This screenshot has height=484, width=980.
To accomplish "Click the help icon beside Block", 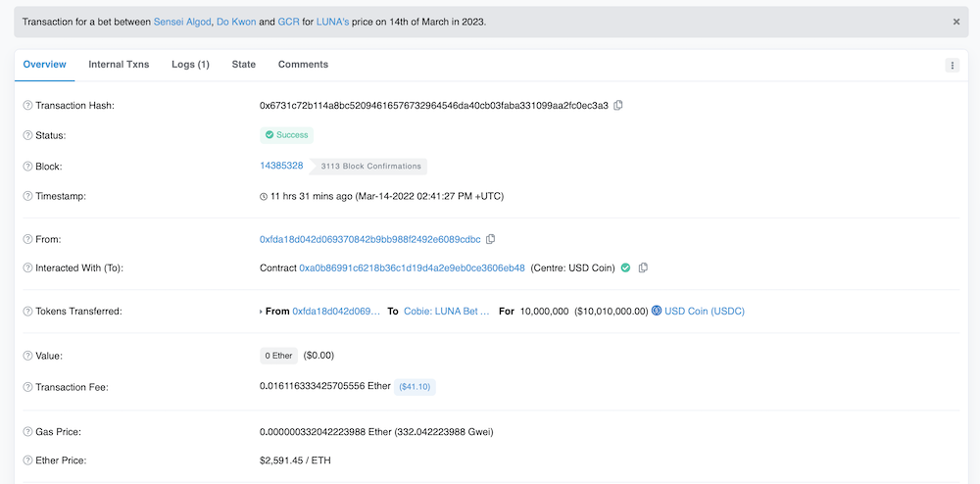I will click(27, 167).
